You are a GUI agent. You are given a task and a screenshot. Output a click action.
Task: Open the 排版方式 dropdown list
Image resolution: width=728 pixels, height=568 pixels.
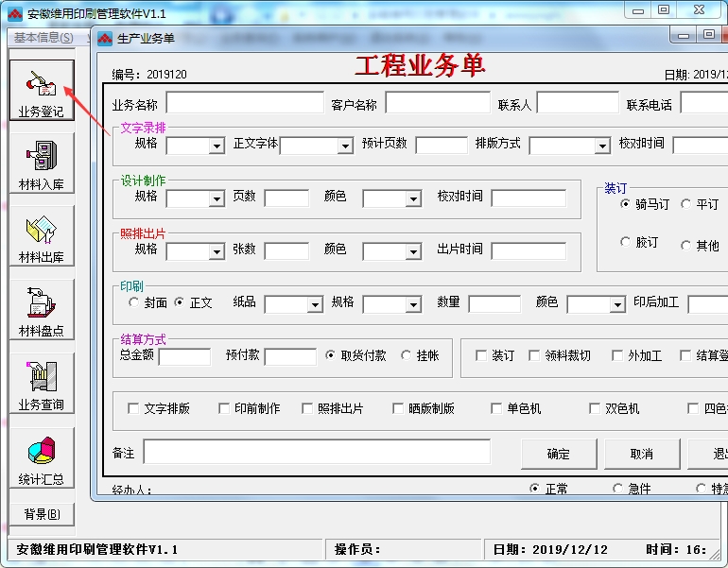pos(601,146)
